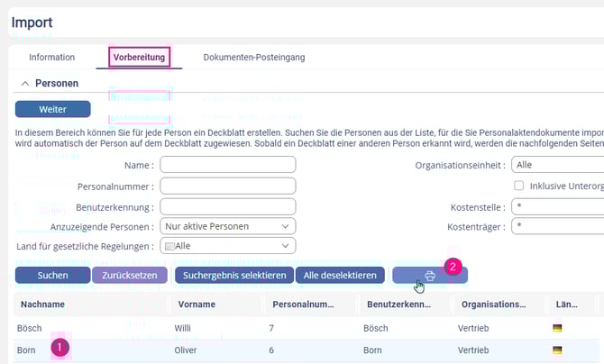Open the Dokumenten-Posteingang tab

tap(253, 57)
